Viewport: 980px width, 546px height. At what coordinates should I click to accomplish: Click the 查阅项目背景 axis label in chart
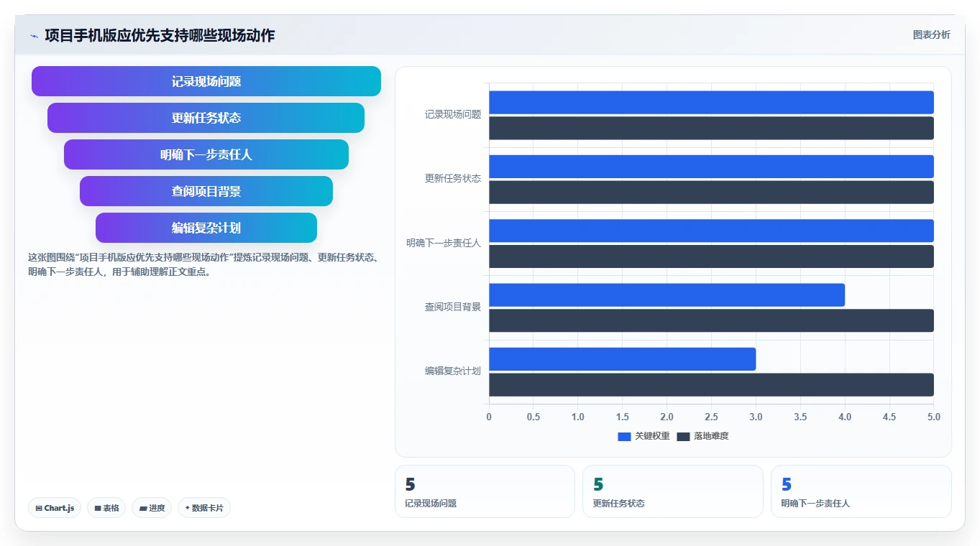coord(453,307)
